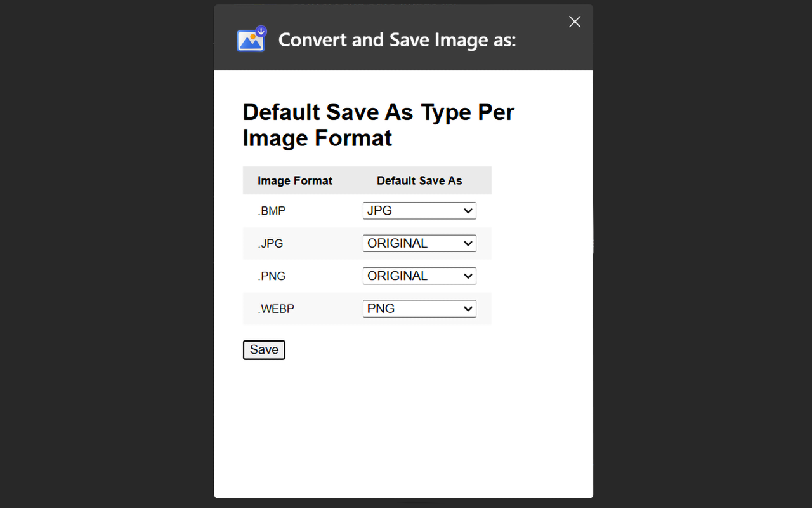The width and height of the screenshot is (812, 508).
Task: Click the 'Default Save As Type' heading
Action: [x=378, y=125]
